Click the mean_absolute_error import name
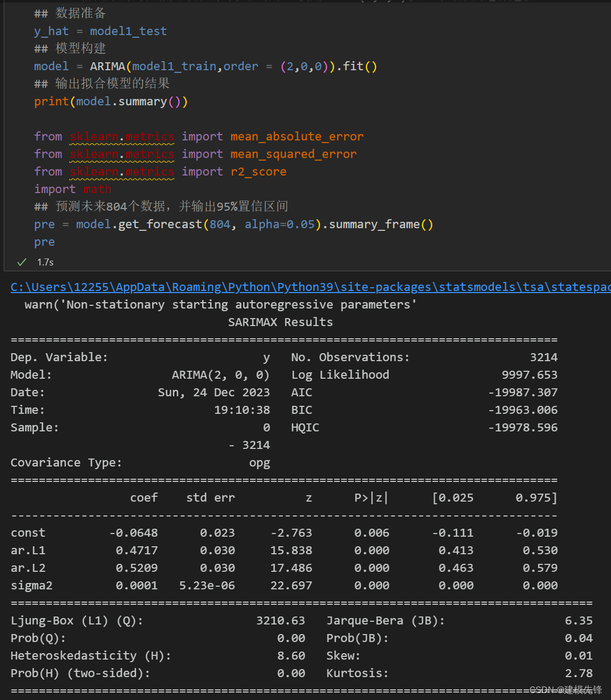Image resolution: width=611 pixels, height=700 pixels. (297, 137)
